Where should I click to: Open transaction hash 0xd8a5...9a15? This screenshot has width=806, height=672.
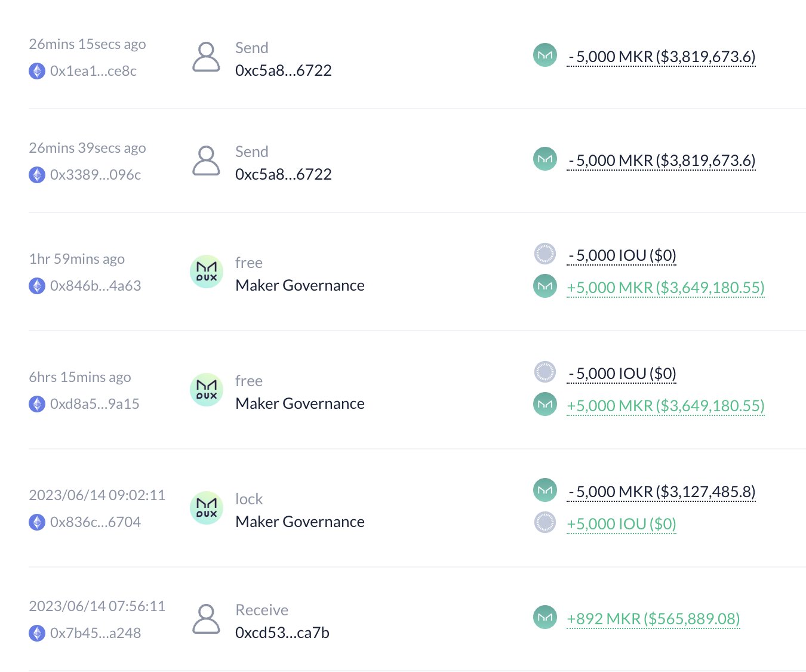pyautogui.click(x=94, y=404)
